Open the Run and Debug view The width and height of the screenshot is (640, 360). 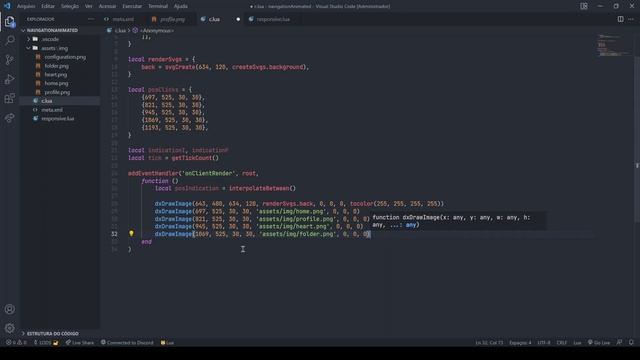[9, 79]
